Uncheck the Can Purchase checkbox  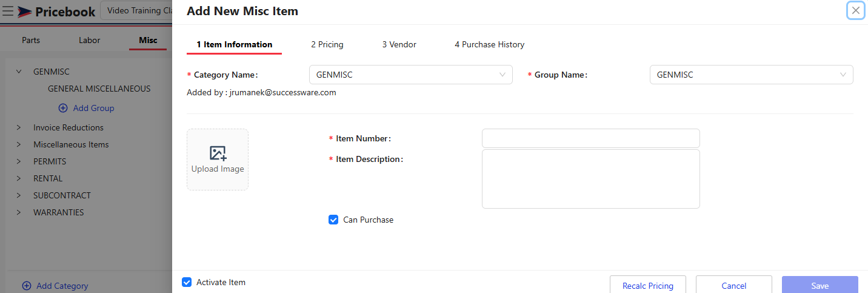[x=333, y=220]
